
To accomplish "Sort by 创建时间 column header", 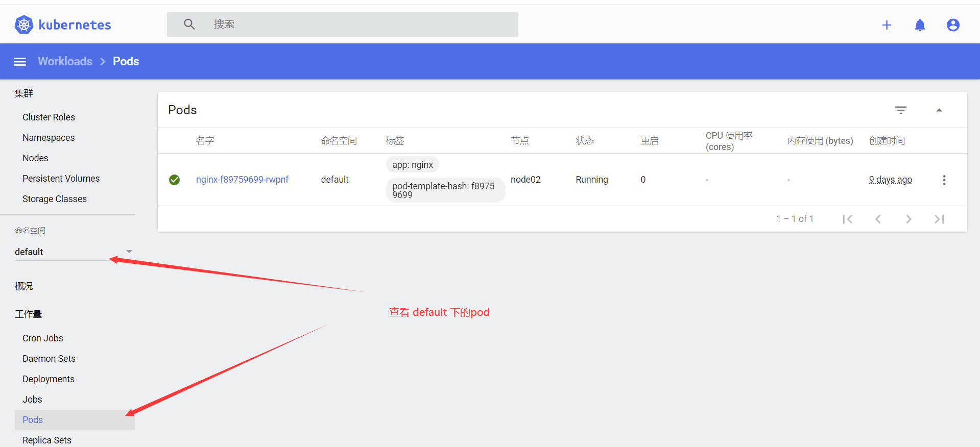I will pos(887,141).
